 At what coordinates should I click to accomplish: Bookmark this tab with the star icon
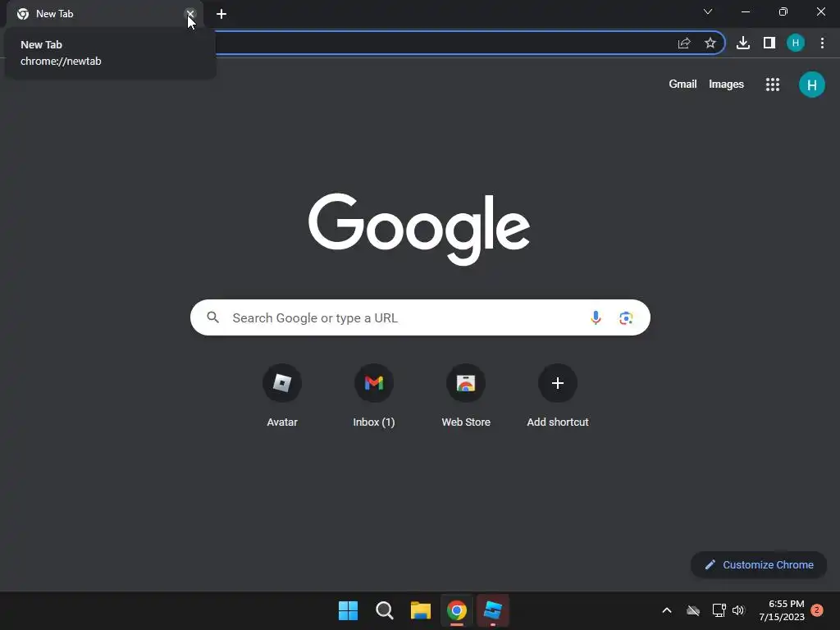710,43
